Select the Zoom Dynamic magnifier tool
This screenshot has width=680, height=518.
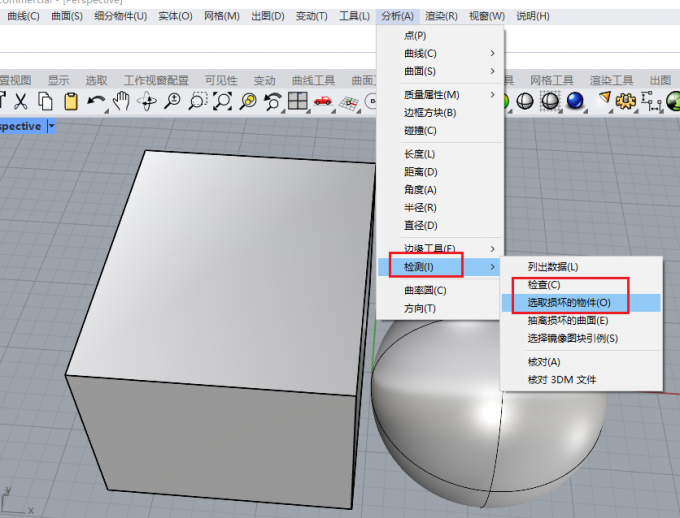click(172, 102)
